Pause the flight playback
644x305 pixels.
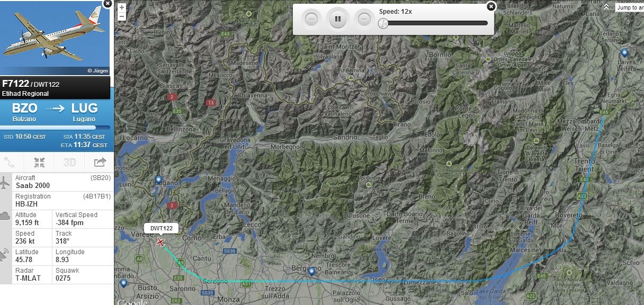(x=337, y=20)
